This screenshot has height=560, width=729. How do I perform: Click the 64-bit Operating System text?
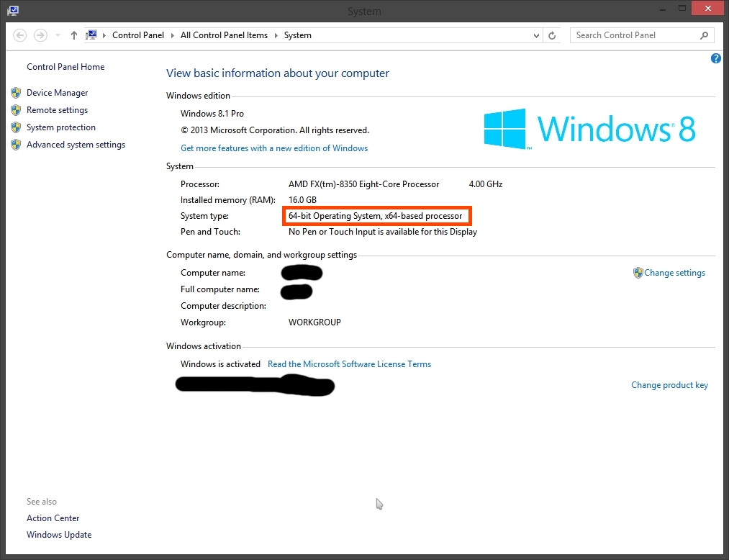(x=375, y=216)
